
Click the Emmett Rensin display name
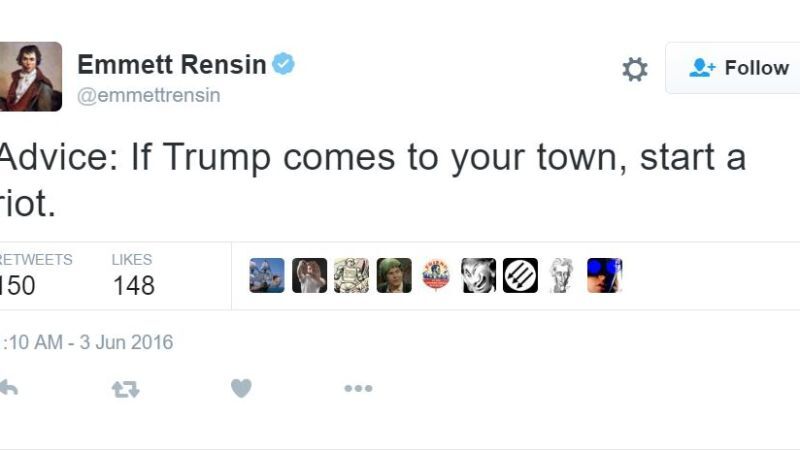click(x=172, y=65)
